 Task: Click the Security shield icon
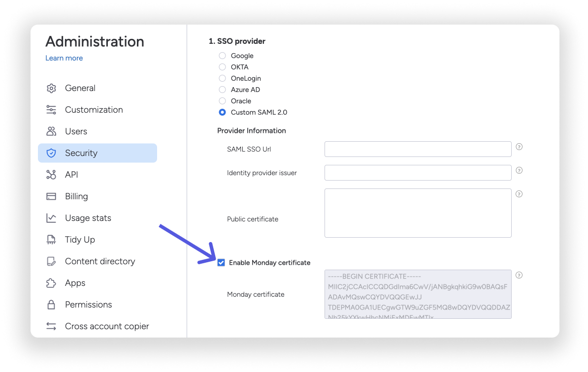tap(51, 153)
